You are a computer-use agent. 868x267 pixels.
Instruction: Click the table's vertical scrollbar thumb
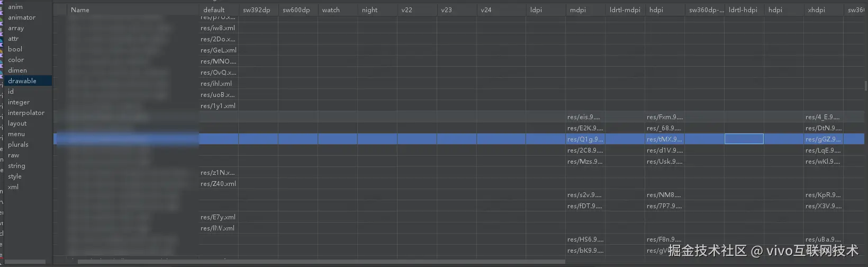click(x=865, y=85)
